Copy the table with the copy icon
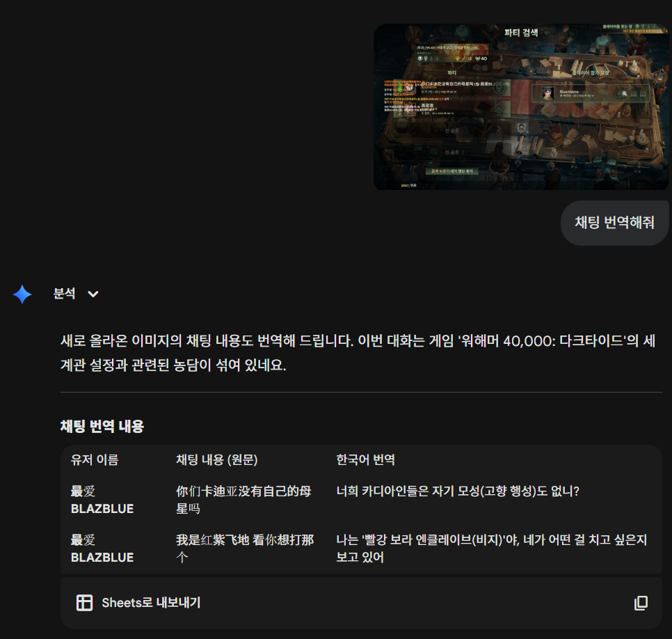The image size is (672, 639). pos(641,603)
